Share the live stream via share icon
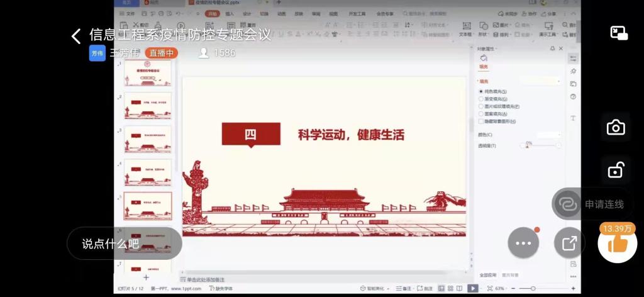 click(569, 243)
